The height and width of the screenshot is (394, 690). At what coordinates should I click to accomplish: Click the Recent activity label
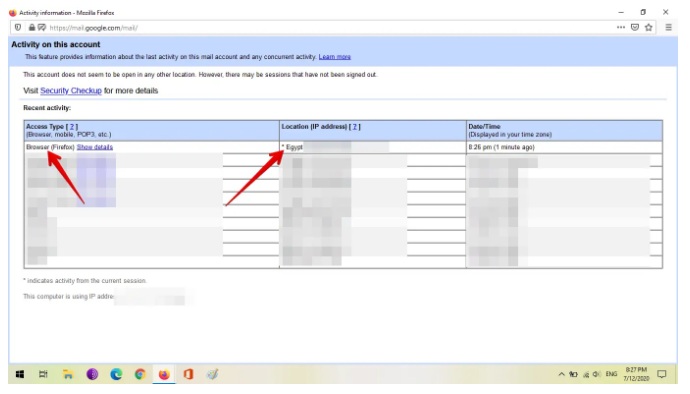pyautogui.click(x=47, y=108)
